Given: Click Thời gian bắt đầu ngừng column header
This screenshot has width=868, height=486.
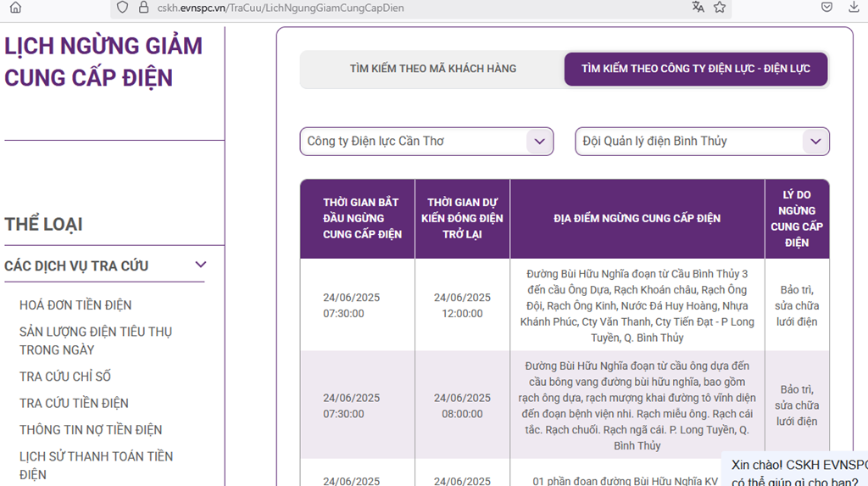Looking at the screenshot, I should pyautogui.click(x=358, y=218).
